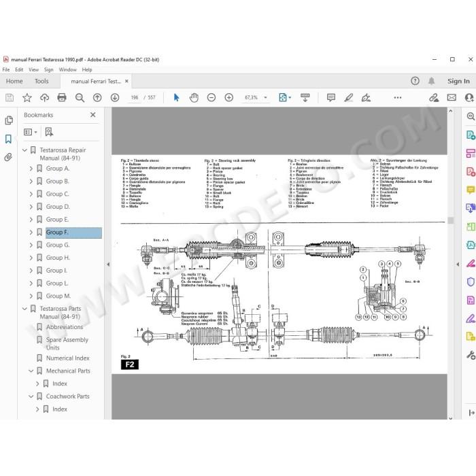Collapse the left navigation pane arrow
The image size is (476, 476).
click(108, 265)
